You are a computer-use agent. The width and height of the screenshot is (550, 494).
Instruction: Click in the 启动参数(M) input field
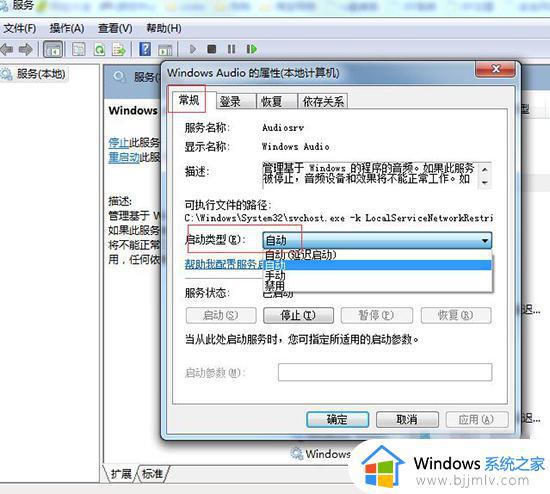pyautogui.click(x=385, y=372)
